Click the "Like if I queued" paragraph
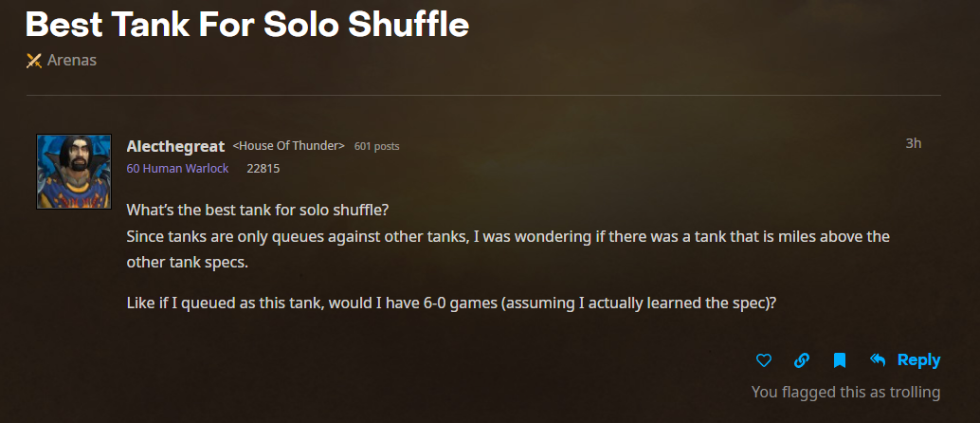Image resolution: width=980 pixels, height=423 pixels. 452,303
